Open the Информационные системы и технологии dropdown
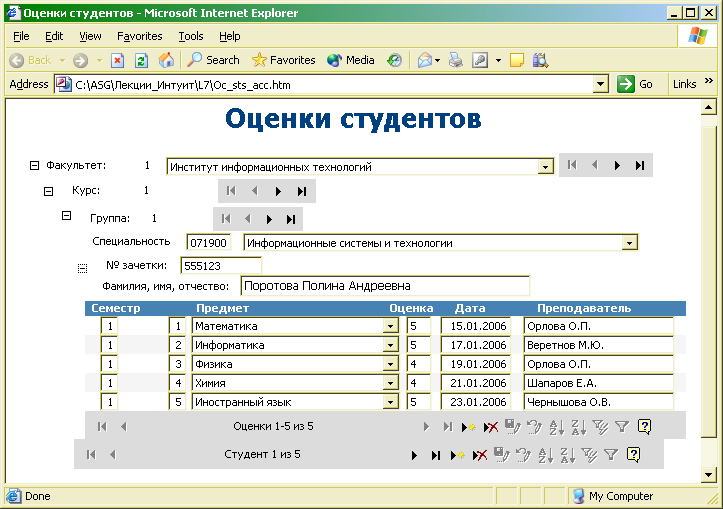 pos(629,243)
